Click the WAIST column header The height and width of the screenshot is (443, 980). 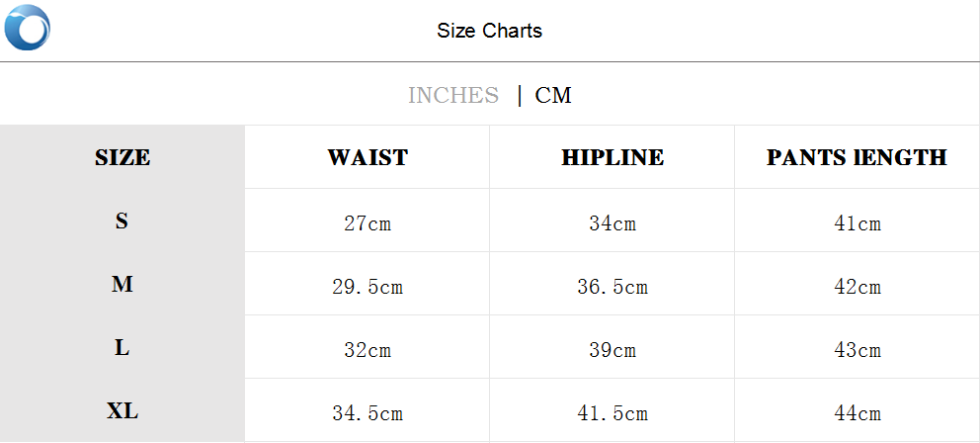tap(367, 157)
